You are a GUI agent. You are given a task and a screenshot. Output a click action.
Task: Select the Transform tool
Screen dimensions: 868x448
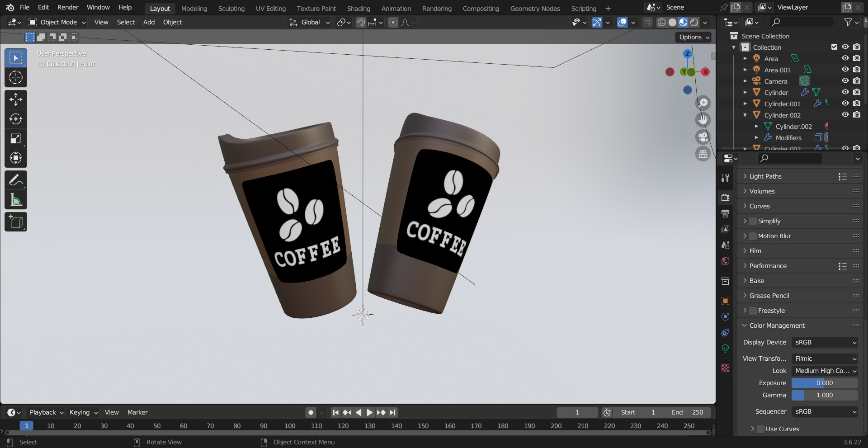click(x=16, y=158)
